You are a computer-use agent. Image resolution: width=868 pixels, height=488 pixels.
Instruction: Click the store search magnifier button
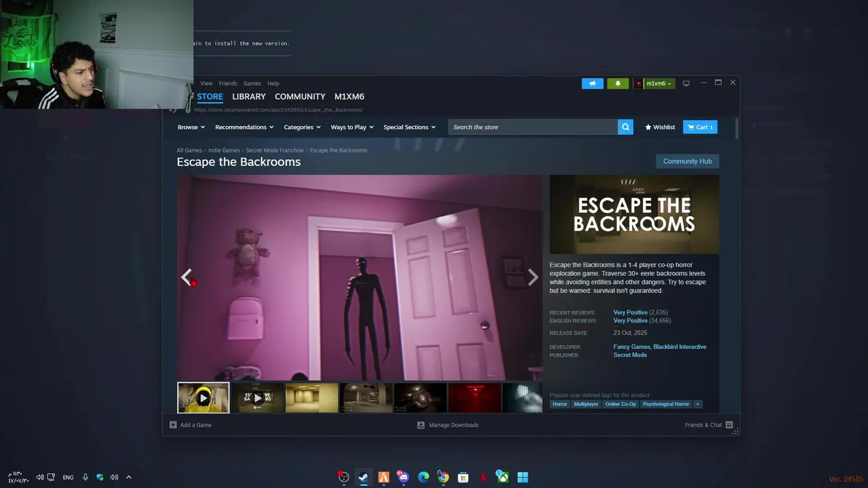(x=625, y=127)
